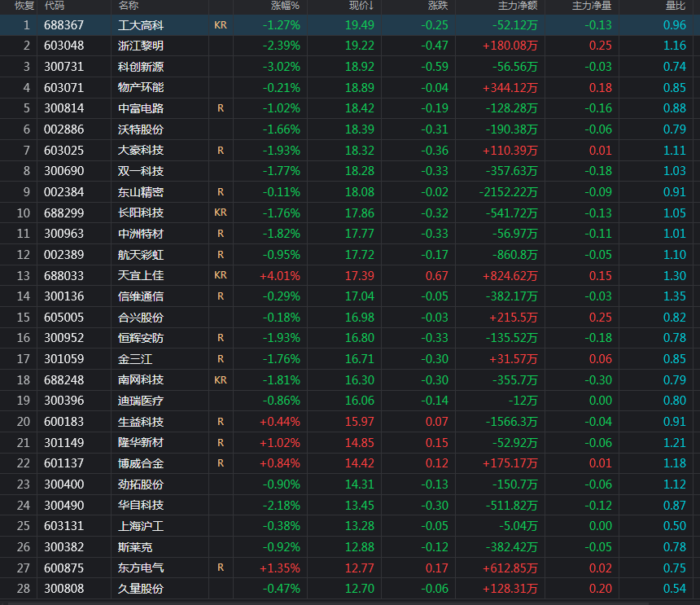Select stock 东山精密
The height and width of the screenshot is (605, 700).
coord(141,192)
